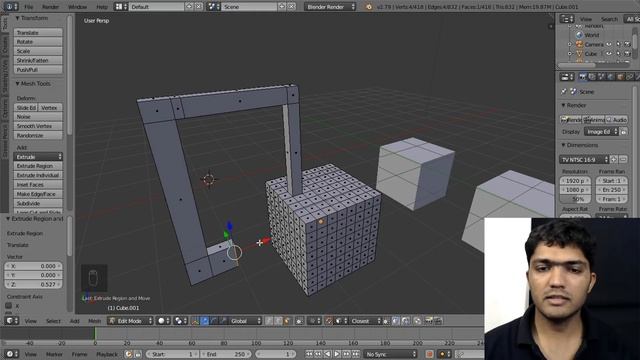Click the timeline Start frame field
640x360 pixels.
click(172, 354)
